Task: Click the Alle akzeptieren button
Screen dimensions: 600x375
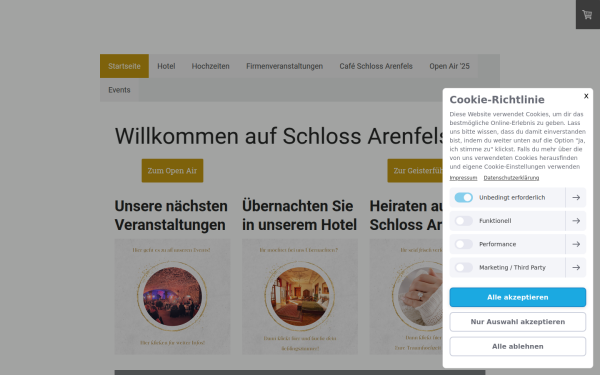Action: click(517, 297)
